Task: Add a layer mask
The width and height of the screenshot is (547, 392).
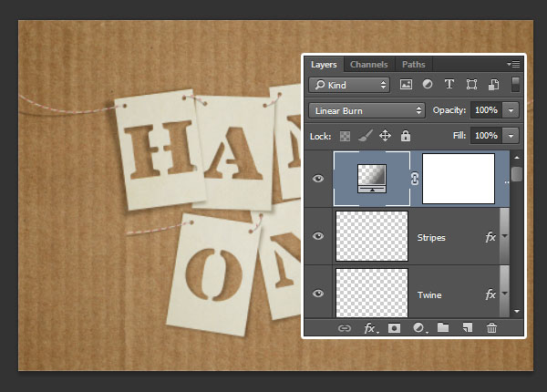Action: coord(395,327)
